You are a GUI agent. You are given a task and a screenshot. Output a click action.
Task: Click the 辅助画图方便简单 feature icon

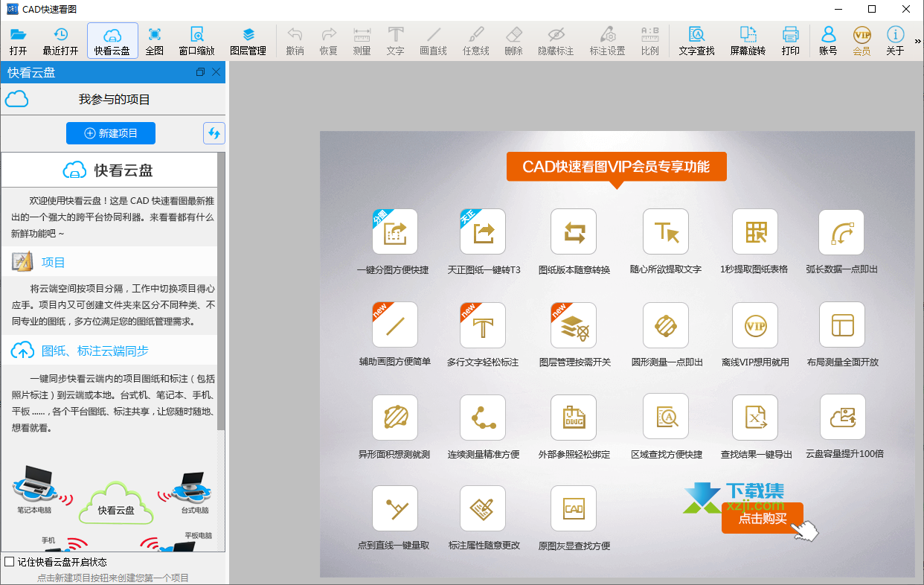click(x=395, y=325)
